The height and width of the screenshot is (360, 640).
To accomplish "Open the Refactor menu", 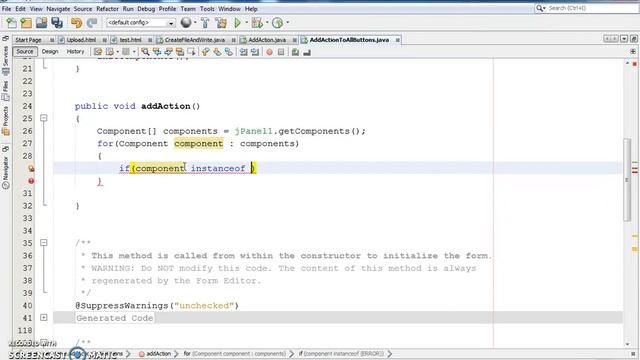I will pos(107,9).
